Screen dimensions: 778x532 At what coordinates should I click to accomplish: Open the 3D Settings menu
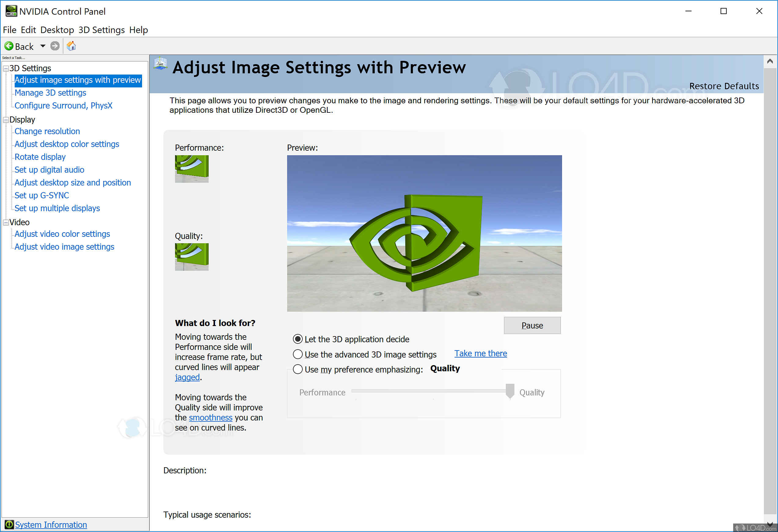101,30
